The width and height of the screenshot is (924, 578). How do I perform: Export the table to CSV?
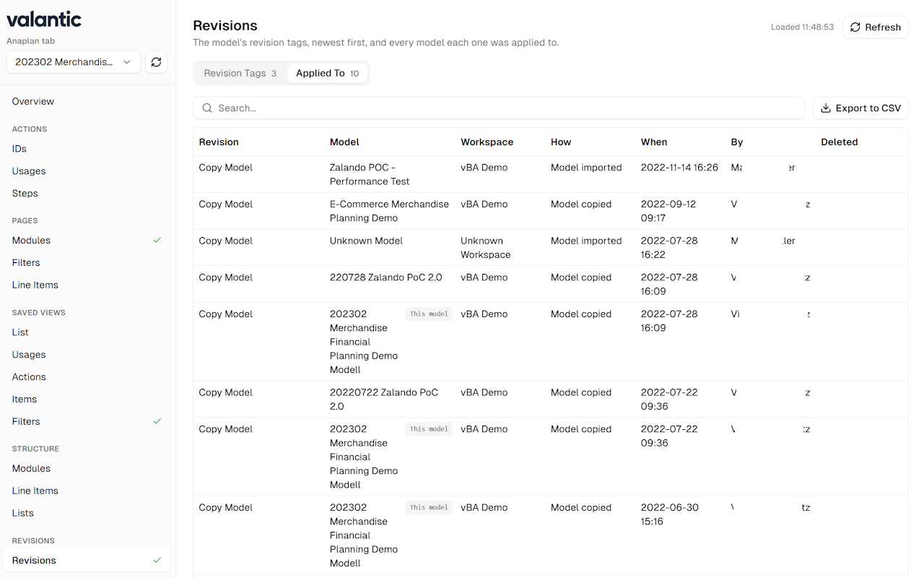click(x=860, y=108)
